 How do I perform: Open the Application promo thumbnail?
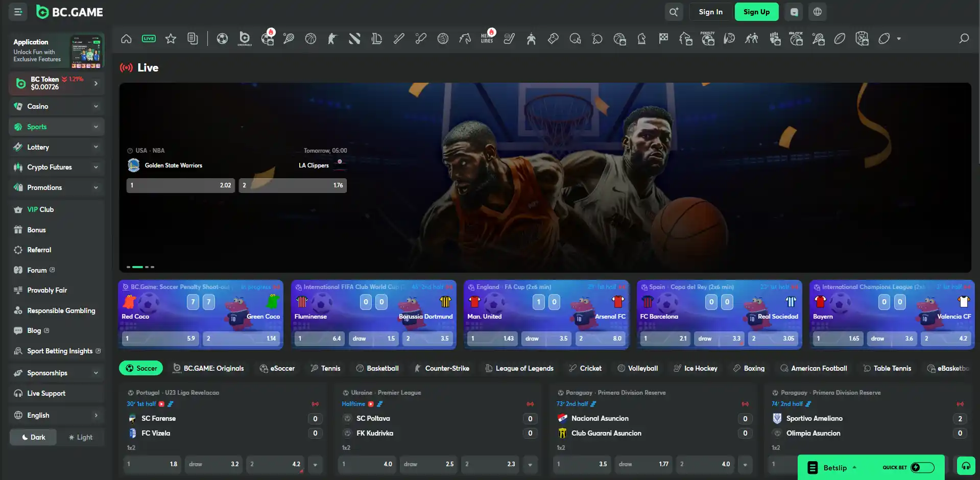(x=87, y=52)
